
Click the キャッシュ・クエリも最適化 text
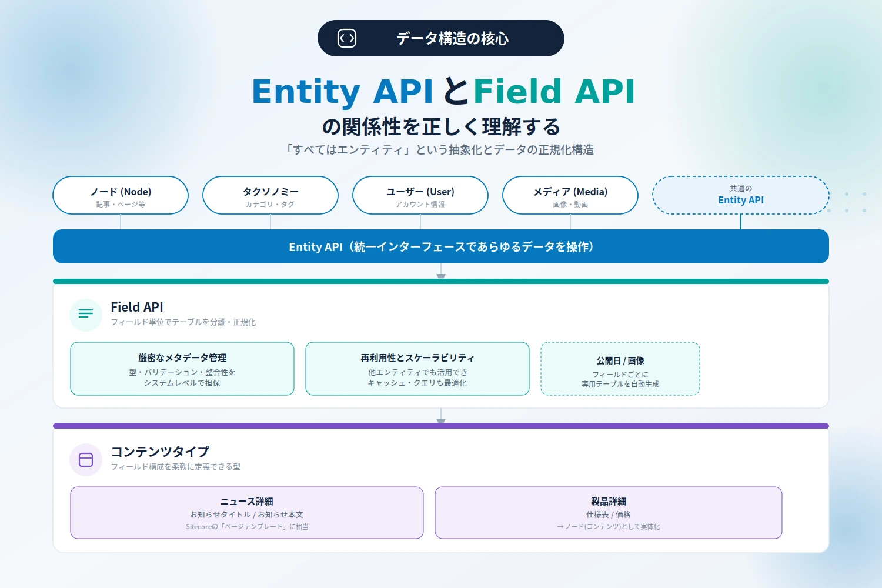tap(417, 383)
